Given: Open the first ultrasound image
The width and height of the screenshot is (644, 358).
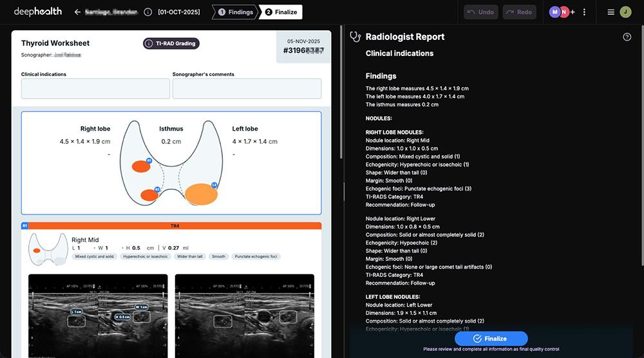Looking at the screenshot, I should coord(98,316).
